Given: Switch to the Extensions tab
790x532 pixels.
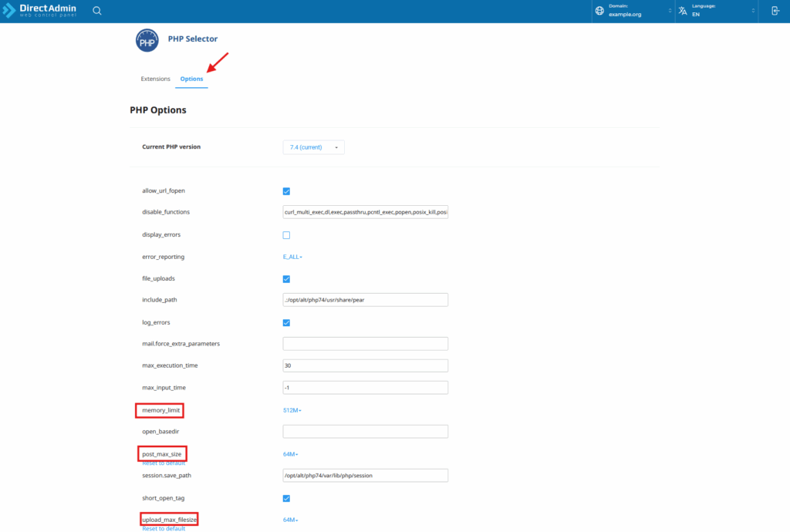Looking at the screenshot, I should click(x=155, y=78).
